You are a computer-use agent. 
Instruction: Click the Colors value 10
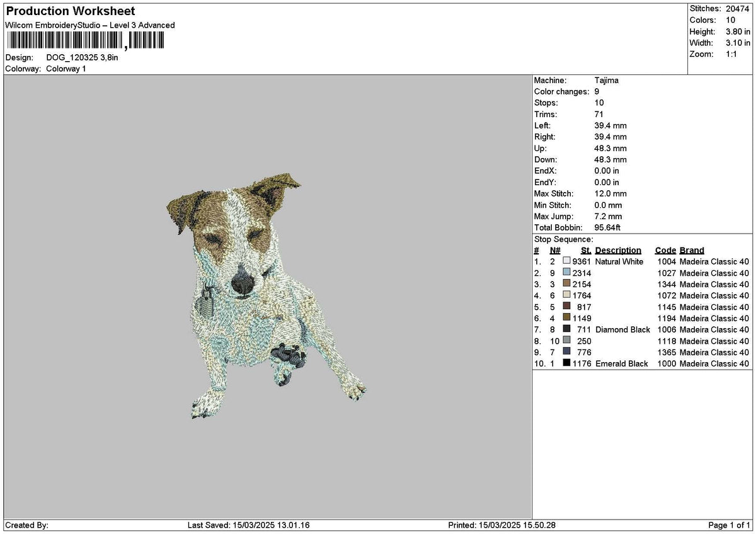pos(730,20)
